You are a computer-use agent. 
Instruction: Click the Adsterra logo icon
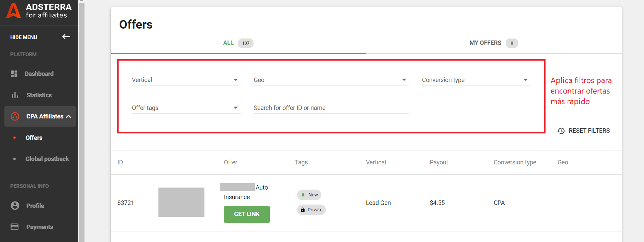pyautogui.click(x=14, y=11)
